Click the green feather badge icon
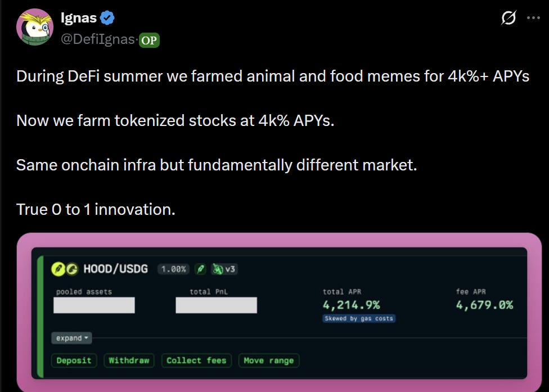This screenshot has height=392, width=549. pos(200,269)
